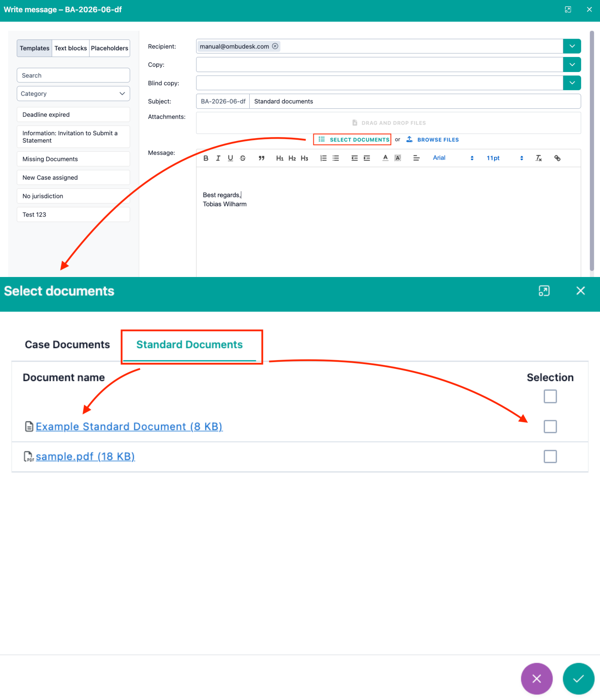Click the Copy recipients field
Image resolution: width=600 pixels, height=700 pixels.
coord(379,65)
